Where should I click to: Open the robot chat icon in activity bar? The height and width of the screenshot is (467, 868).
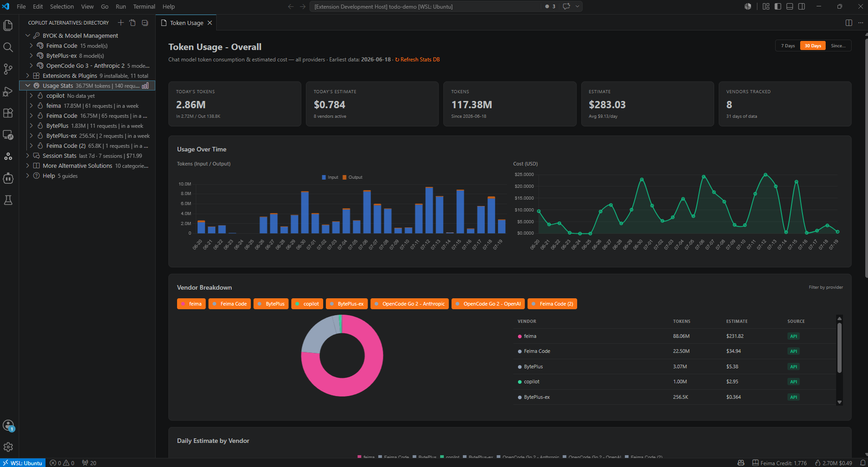pos(8,178)
